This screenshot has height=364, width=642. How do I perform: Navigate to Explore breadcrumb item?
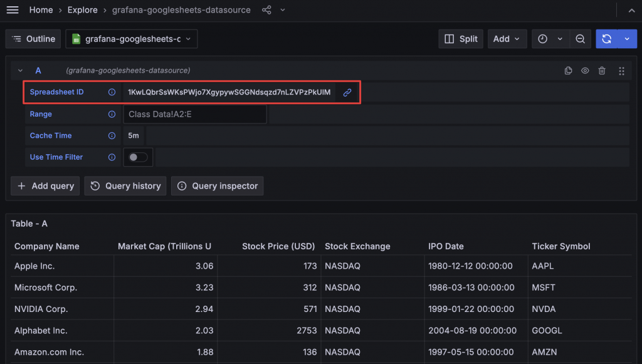82,10
